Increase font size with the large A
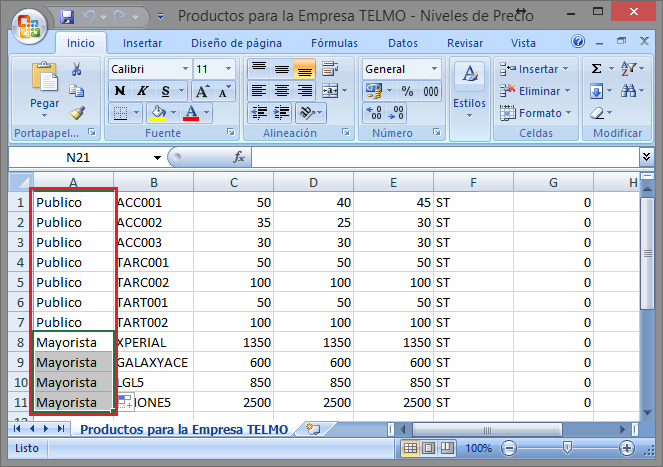 point(202,91)
